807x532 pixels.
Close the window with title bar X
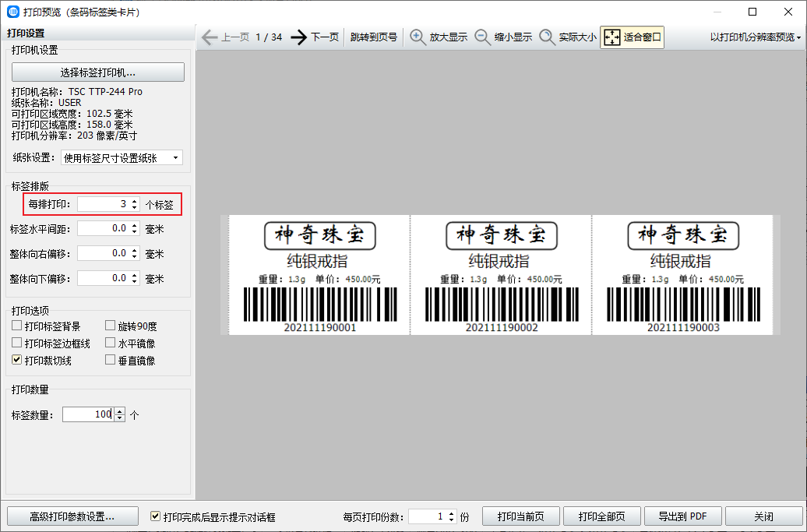[788, 12]
